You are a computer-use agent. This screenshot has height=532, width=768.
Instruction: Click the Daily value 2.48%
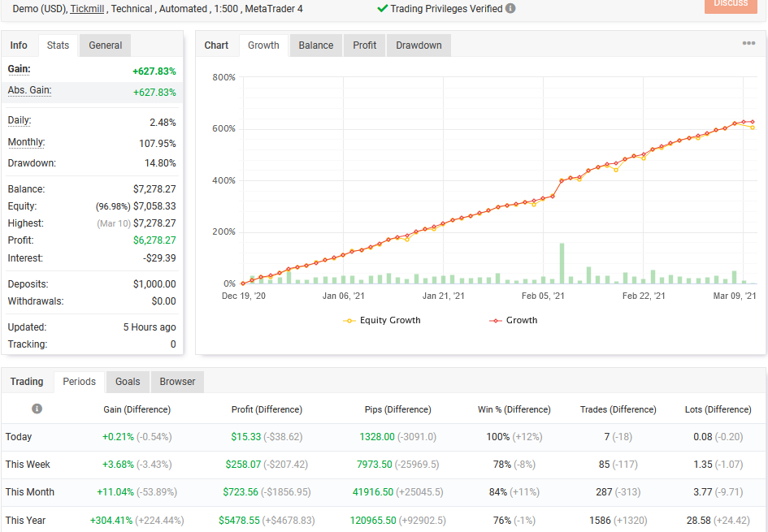(x=163, y=123)
